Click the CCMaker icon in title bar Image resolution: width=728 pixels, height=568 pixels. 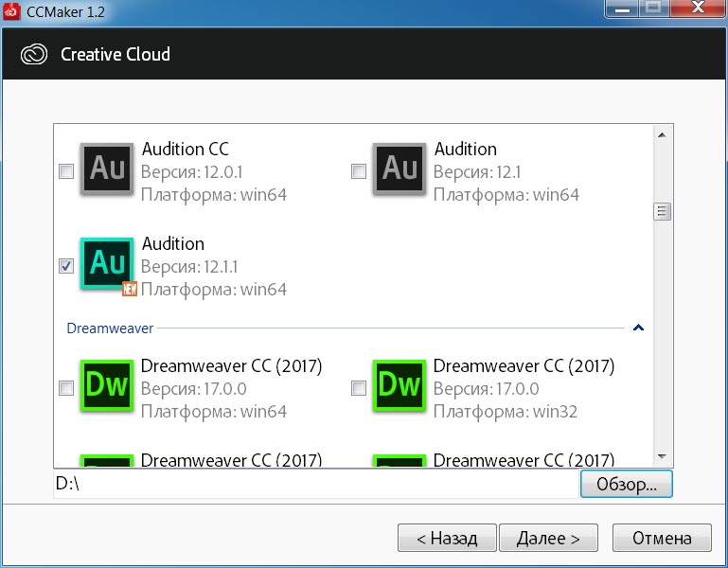click(11, 11)
